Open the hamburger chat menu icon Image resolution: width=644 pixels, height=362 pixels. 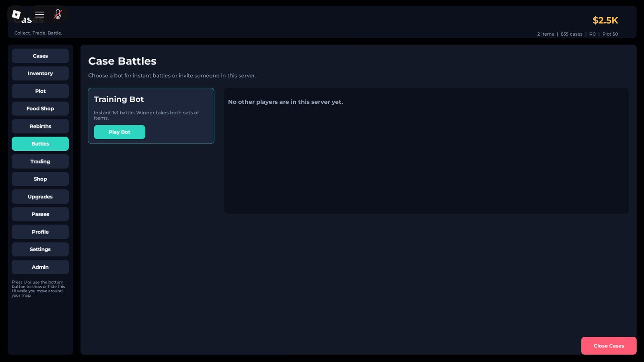pos(40,15)
